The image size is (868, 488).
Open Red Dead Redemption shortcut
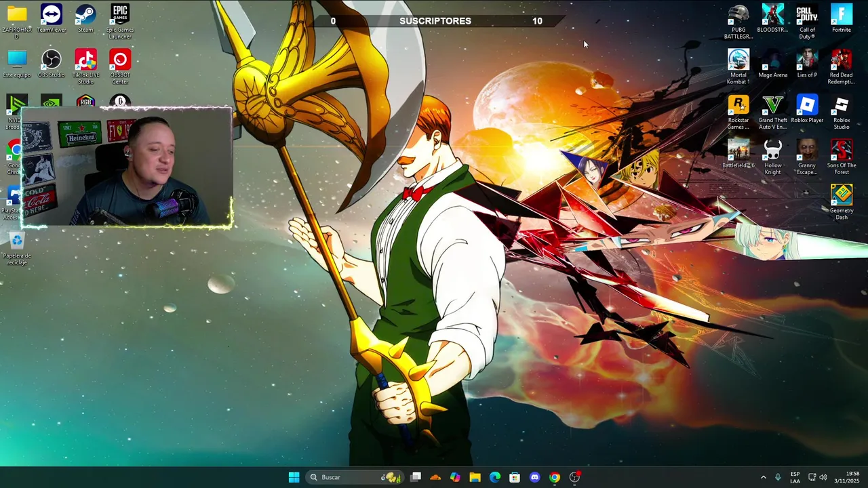click(x=842, y=66)
